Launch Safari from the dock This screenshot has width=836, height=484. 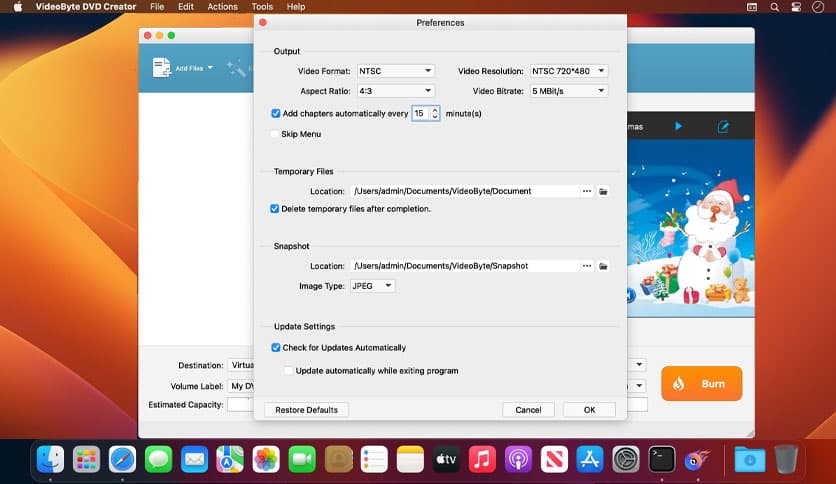click(122, 459)
